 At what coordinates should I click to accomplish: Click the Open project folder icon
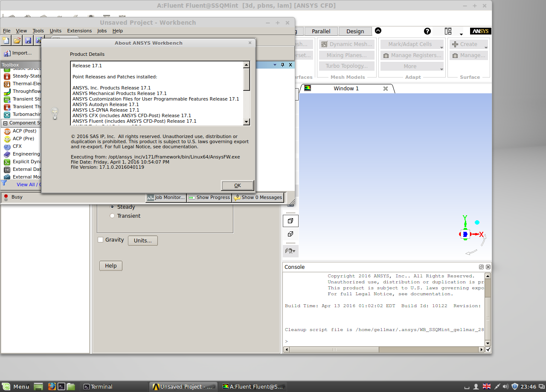point(17,40)
